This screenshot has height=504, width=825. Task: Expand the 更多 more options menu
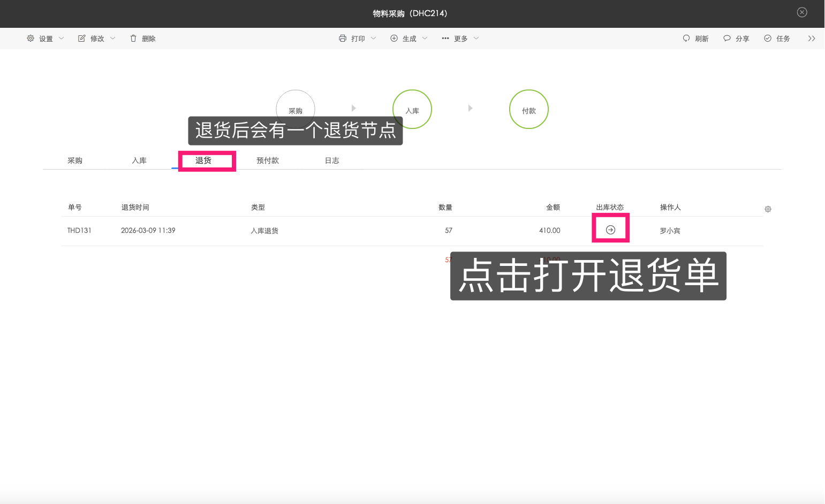click(x=459, y=38)
